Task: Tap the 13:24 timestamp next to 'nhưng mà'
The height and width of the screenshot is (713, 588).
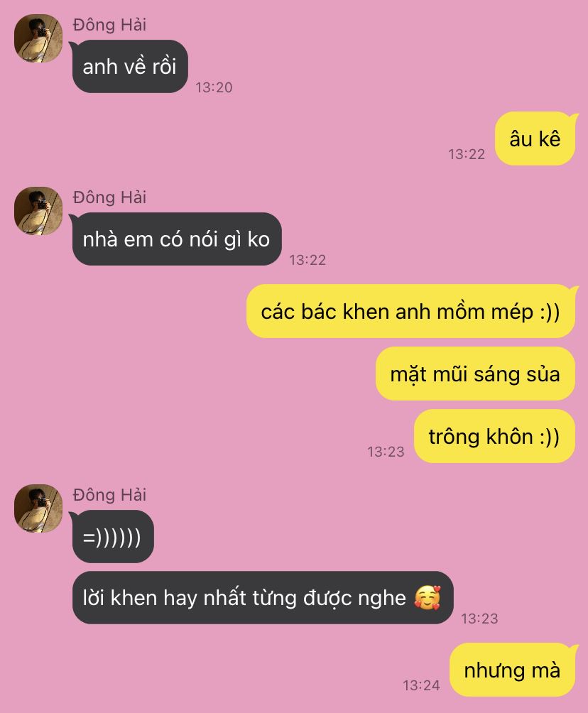Action: click(x=421, y=685)
